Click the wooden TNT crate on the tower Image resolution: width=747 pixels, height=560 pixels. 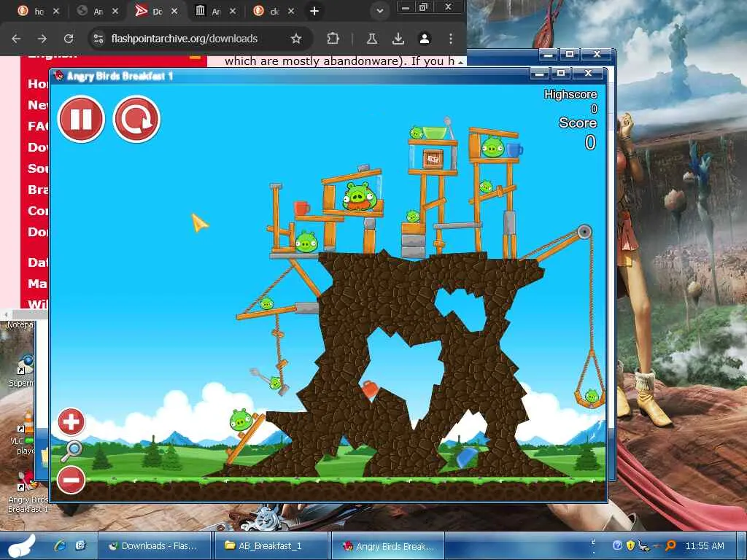point(433,158)
